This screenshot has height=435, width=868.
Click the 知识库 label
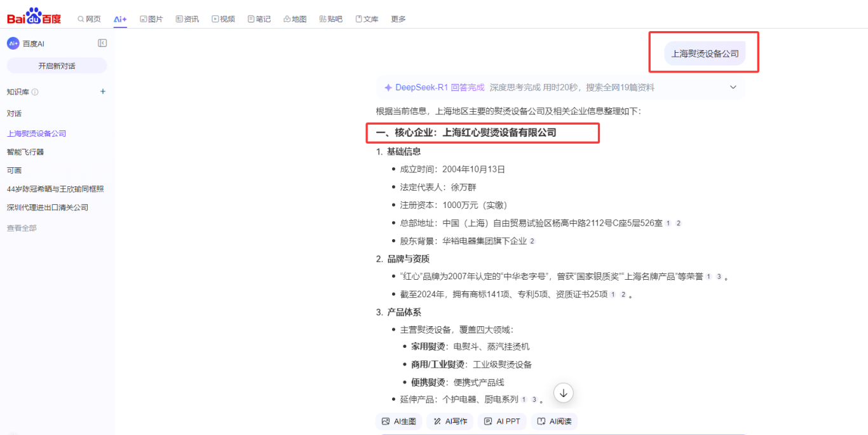pos(18,92)
